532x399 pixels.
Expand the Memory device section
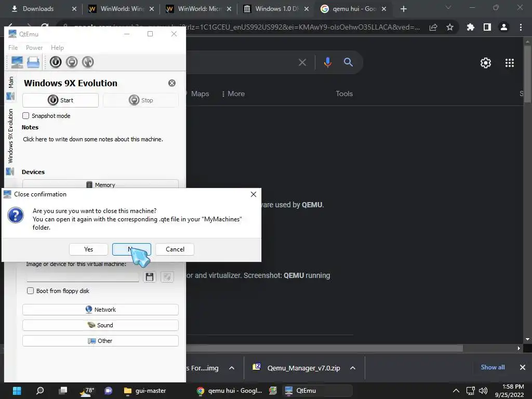(x=100, y=183)
